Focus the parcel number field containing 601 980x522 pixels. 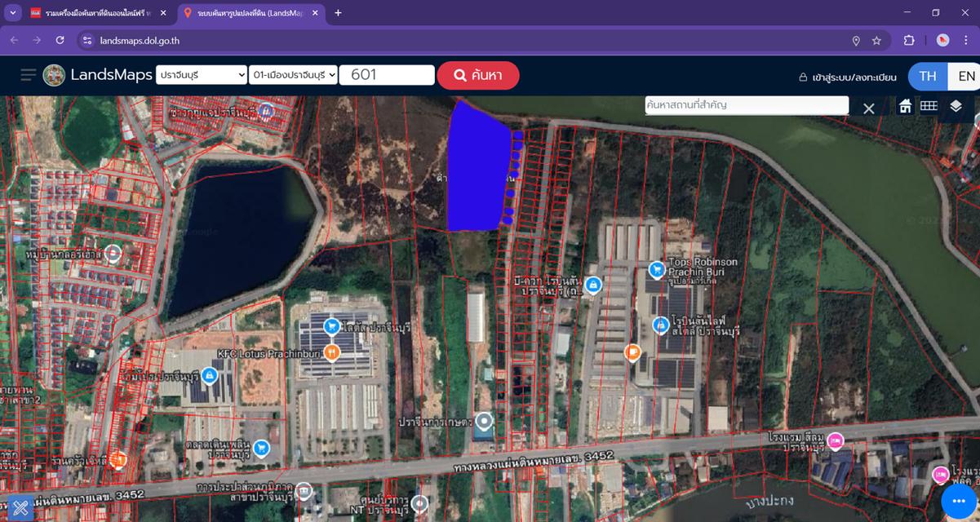pos(387,75)
